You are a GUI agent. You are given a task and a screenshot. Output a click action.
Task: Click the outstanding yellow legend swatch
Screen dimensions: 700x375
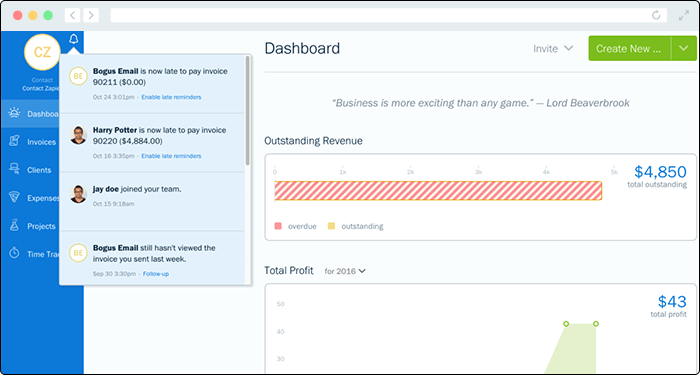(331, 226)
